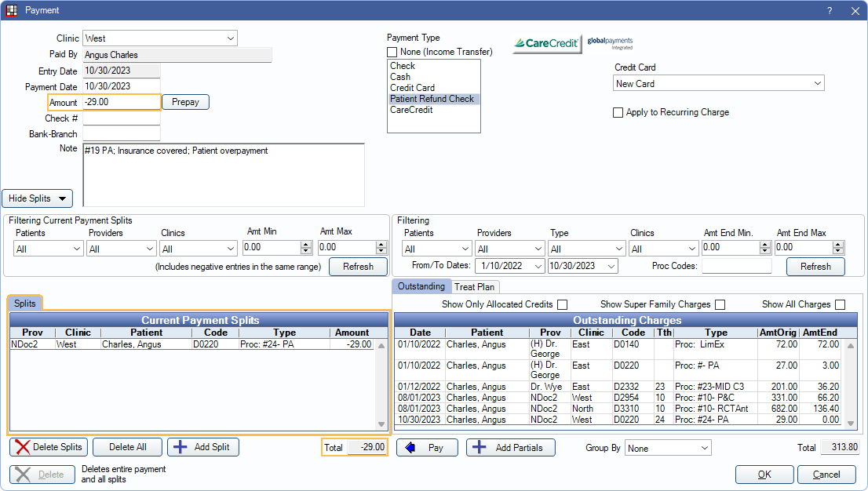Viewport: 868px width, 491px height.
Task: Select the Outstanding tab
Action: (421, 286)
